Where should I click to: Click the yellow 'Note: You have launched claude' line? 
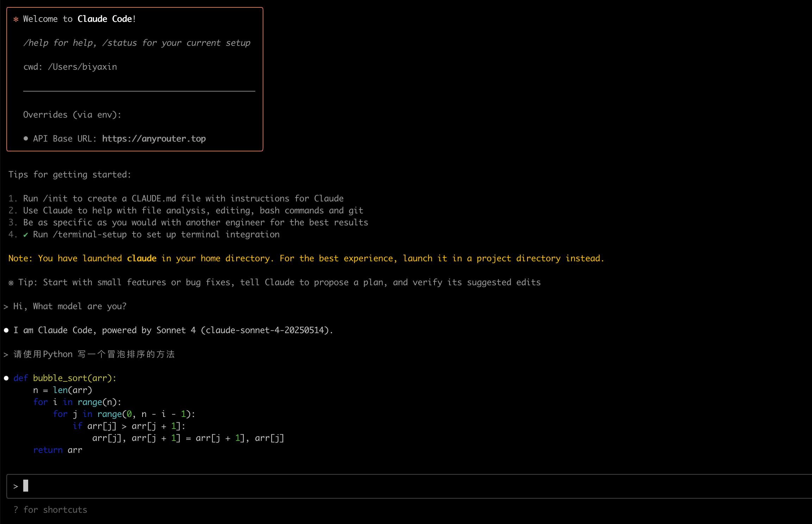[x=306, y=258]
